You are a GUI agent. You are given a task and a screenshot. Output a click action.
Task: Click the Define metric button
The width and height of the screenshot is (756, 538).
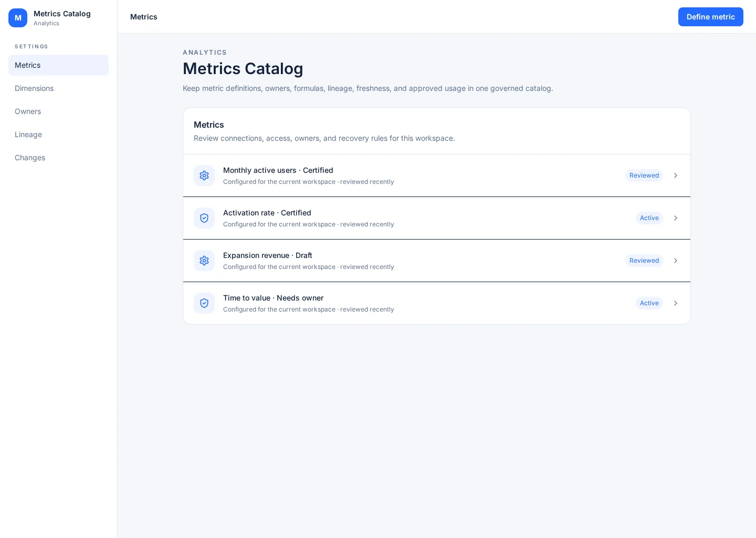(x=710, y=17)
